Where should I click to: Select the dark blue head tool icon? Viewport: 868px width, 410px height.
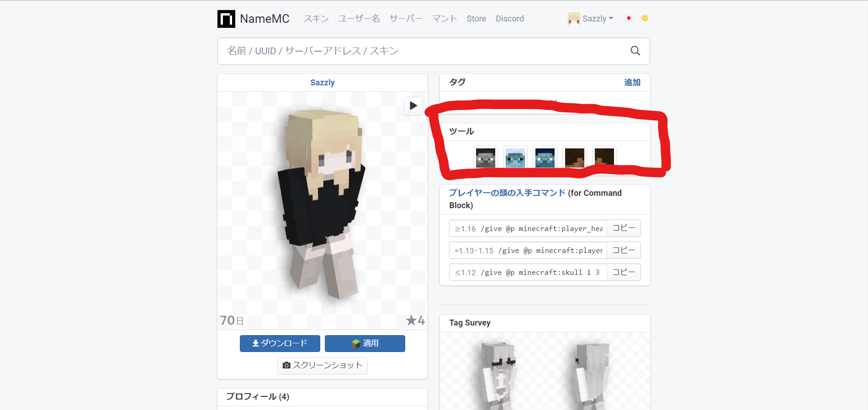tap(545, 158)
